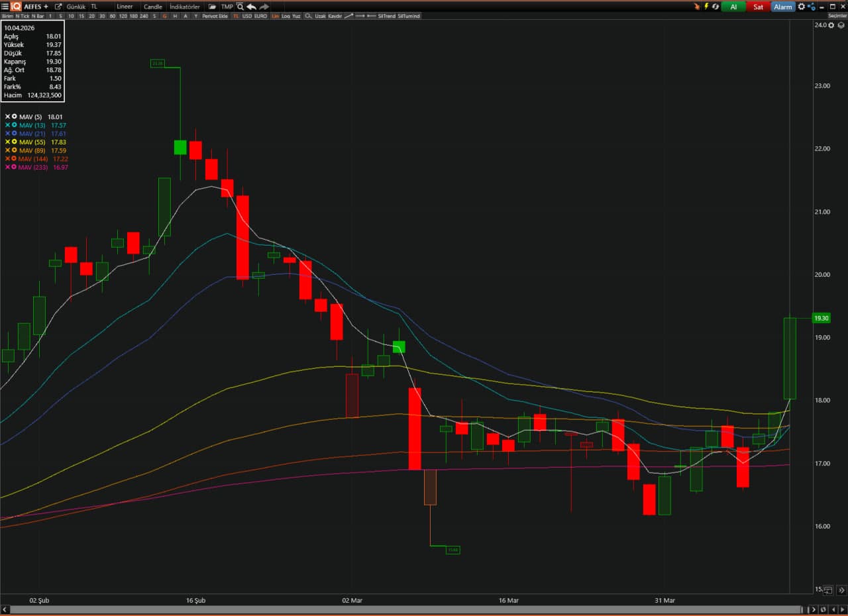
Task: Click the green Al buy button
Action: coord(733,7)
